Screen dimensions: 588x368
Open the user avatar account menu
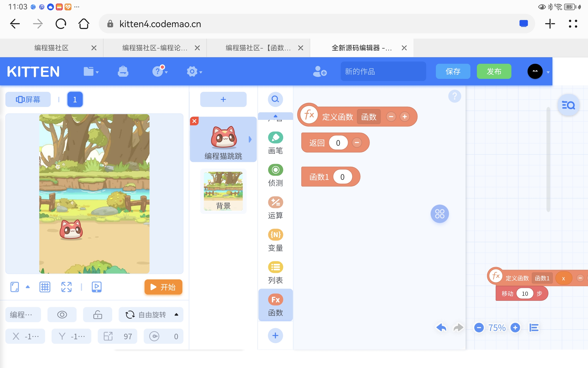538,72
